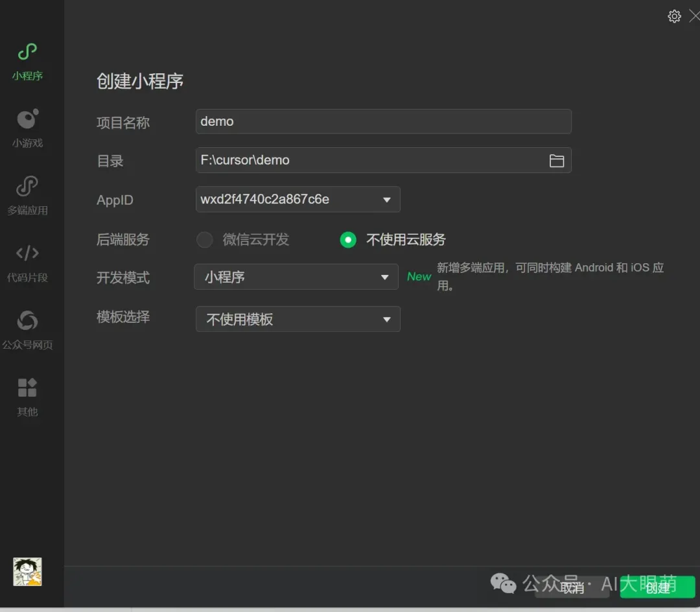
Task: Select the 小程序 sidebar icon
Action: click(x=27, y=53)
